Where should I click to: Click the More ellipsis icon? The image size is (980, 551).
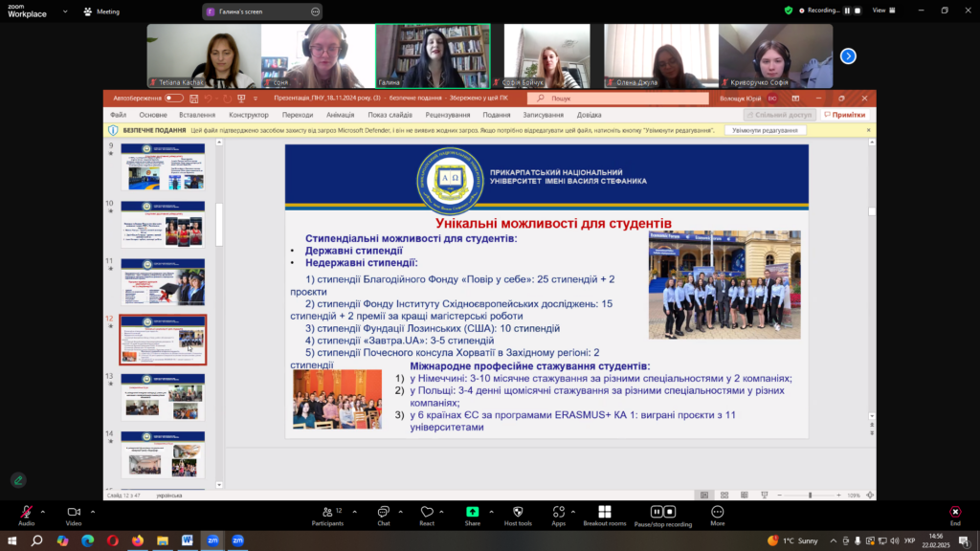pos(717,512)
